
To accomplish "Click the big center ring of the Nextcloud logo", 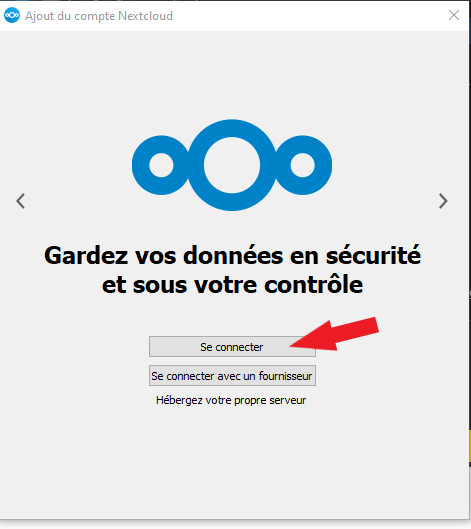I will [x=232, y=165].
